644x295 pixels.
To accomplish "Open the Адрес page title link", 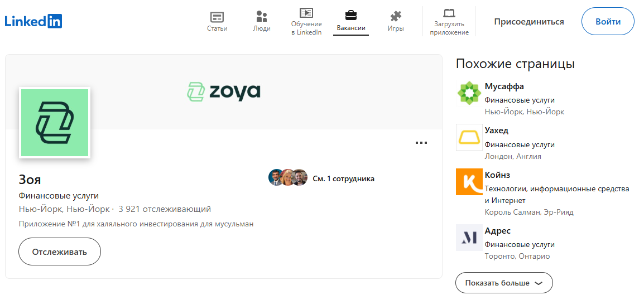I will click(497, 230).
